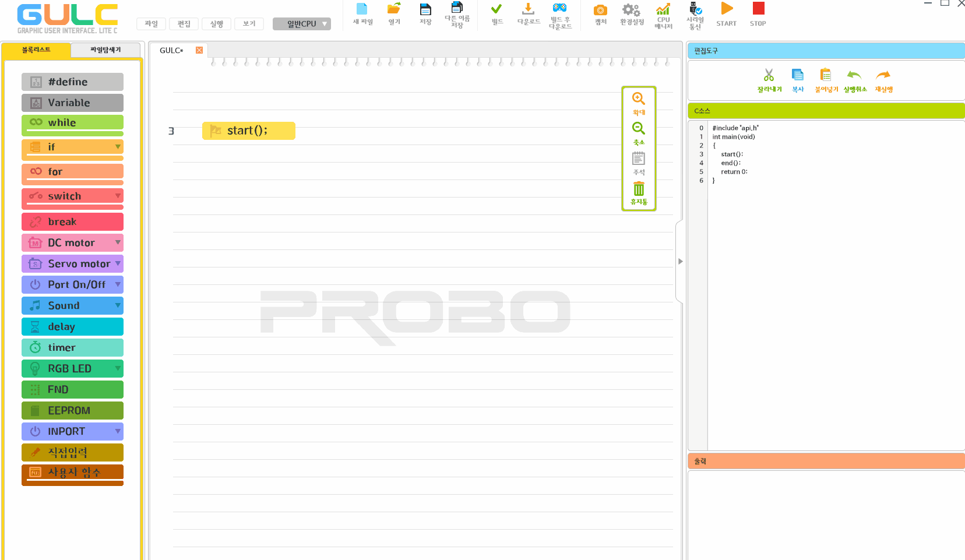This screenshot has height=560, width=965.
Task: Click the Download (다운로드) icon
Action: coord(529,15)
